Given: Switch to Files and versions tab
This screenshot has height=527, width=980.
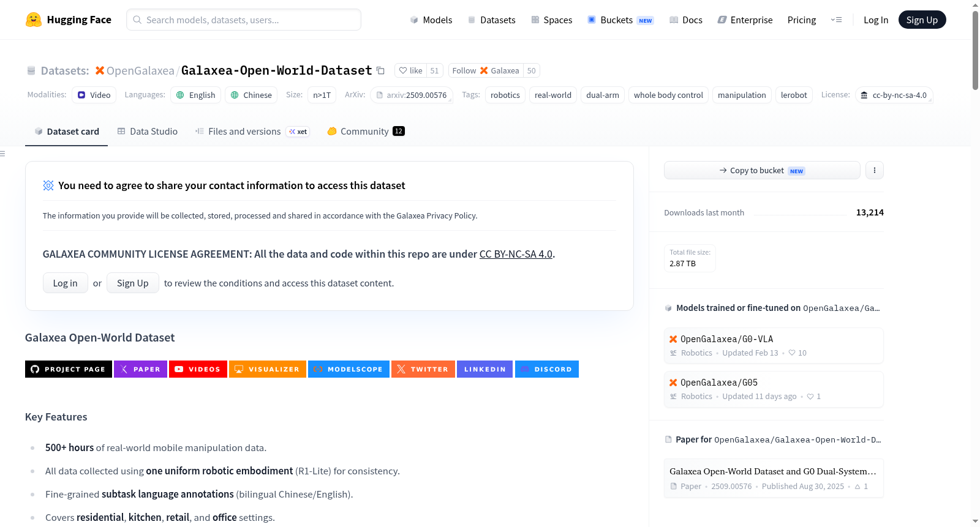Looking at the screenshot, I should point(252,132).
